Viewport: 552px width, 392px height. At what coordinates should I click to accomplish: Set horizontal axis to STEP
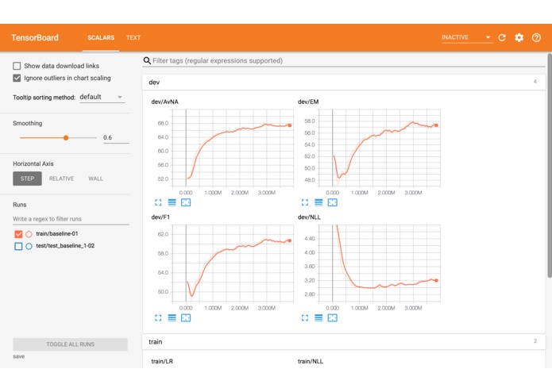pyautogui.click(x=27, y=179)
